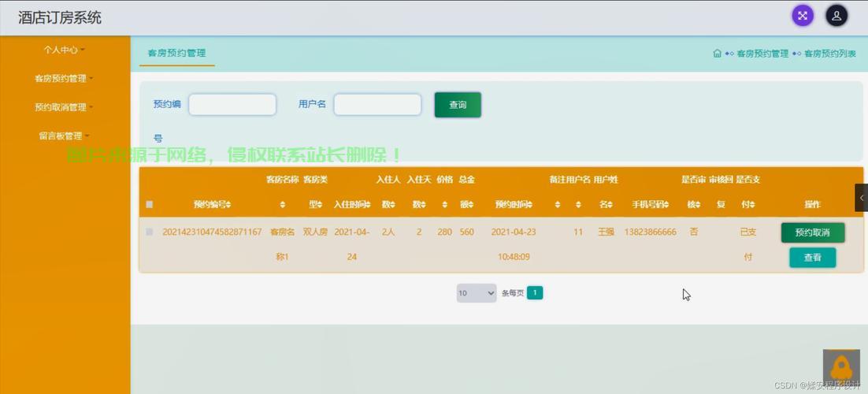Expand the 留言板管理 sidebar menu

65,136
